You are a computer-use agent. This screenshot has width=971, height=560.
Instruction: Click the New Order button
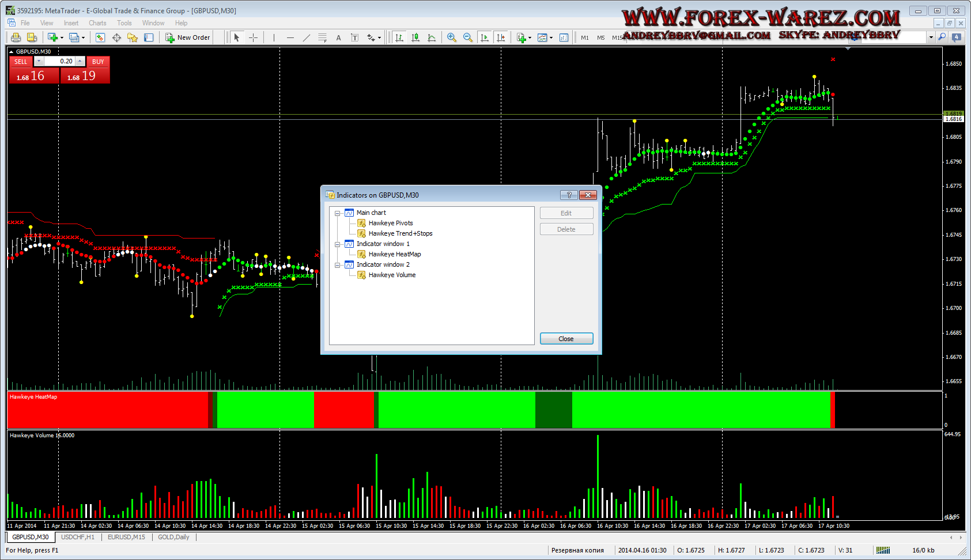point(188,37)
